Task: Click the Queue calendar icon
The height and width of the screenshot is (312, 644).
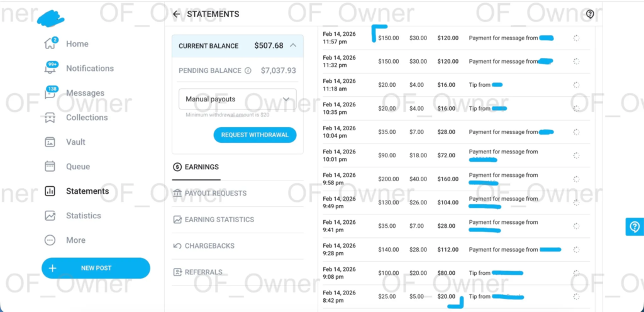Action: coord(50,167)
